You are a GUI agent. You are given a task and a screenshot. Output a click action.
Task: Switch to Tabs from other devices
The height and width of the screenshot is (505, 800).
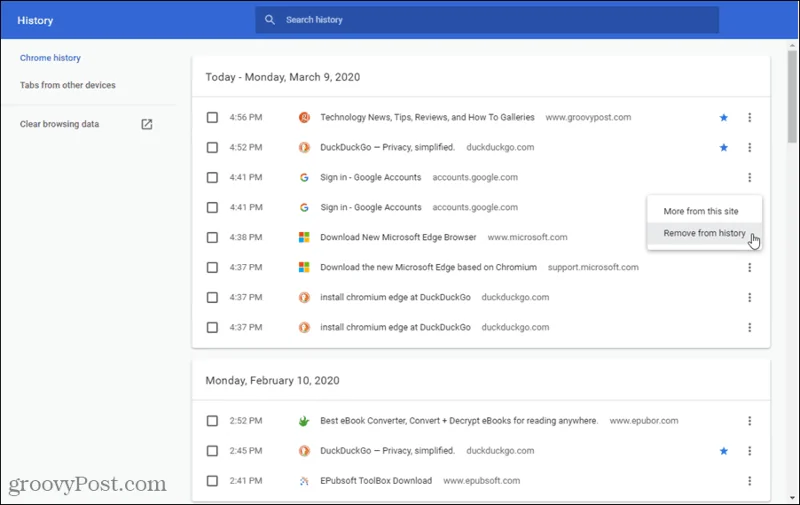(x=68, y=85)
